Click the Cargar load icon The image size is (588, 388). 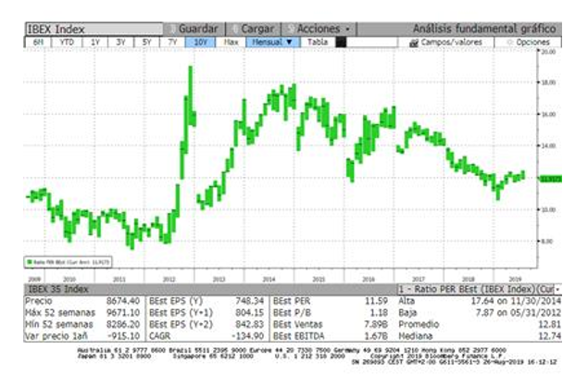click(235, 29)
